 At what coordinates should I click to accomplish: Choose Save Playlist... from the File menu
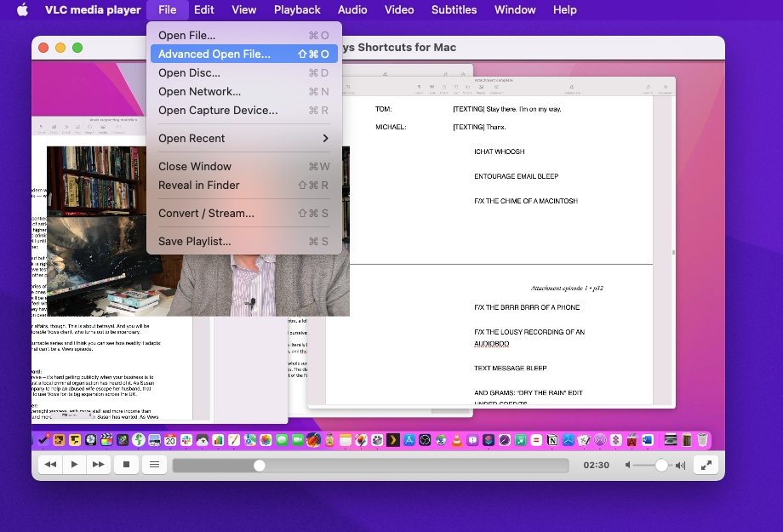click(243, 241)
